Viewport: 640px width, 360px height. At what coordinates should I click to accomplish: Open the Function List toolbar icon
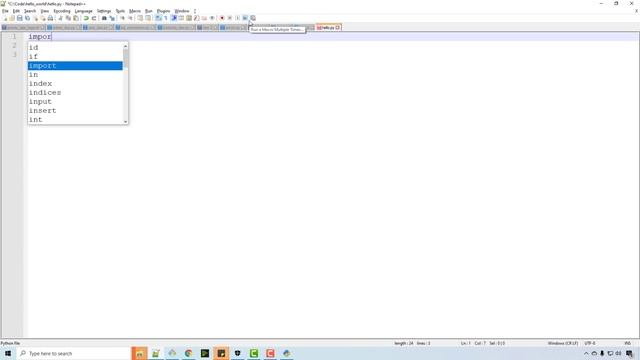(x=196, y=18)
